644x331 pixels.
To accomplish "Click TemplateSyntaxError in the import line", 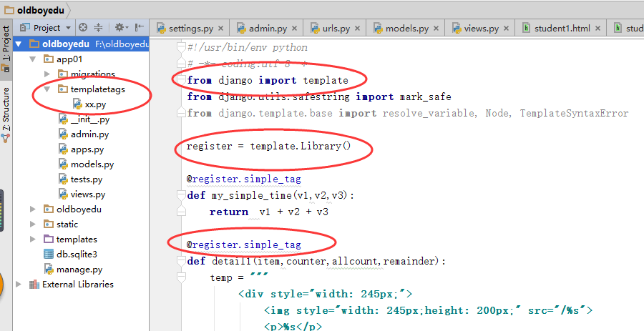I will [574, 113].
